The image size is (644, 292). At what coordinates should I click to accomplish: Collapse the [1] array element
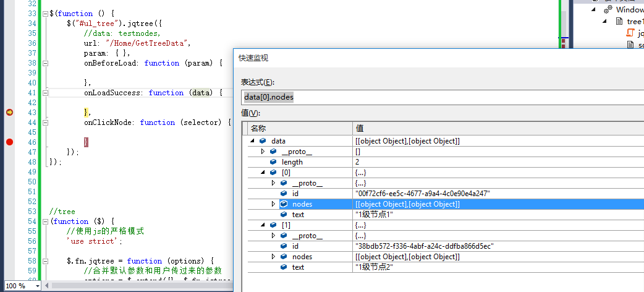point(263,225)
